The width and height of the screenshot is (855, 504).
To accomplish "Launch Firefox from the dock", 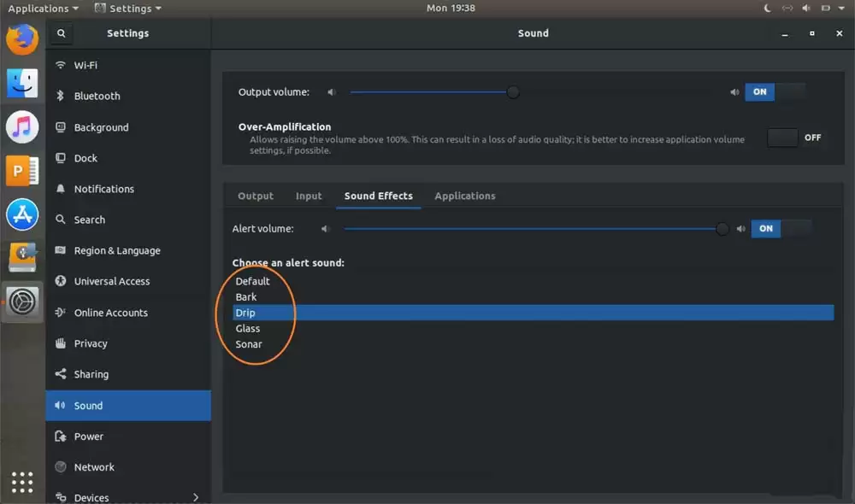I will tap(22, 39).
